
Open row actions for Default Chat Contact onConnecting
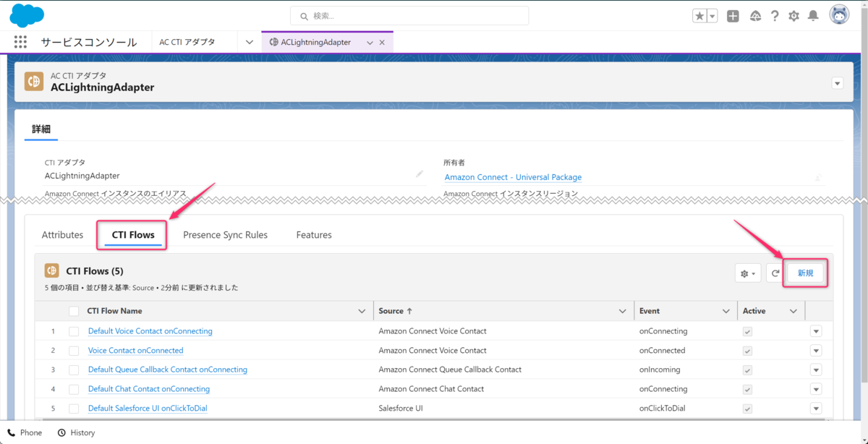[816, 389]
